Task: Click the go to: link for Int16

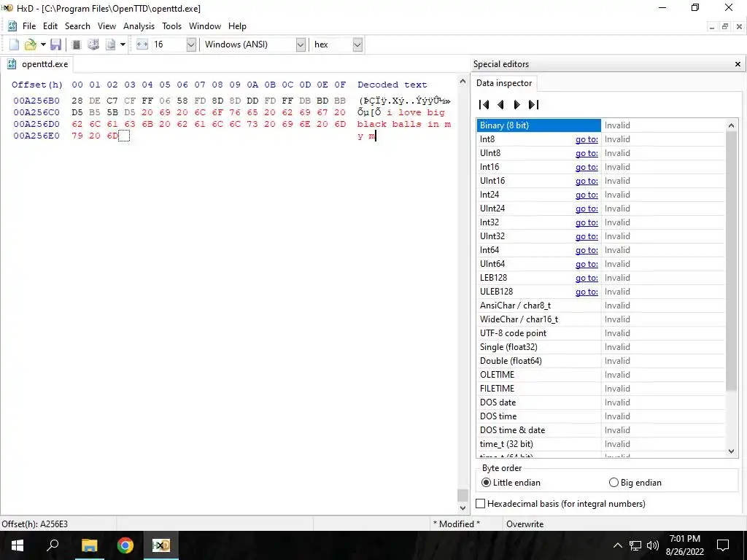Action: (587, 167)
